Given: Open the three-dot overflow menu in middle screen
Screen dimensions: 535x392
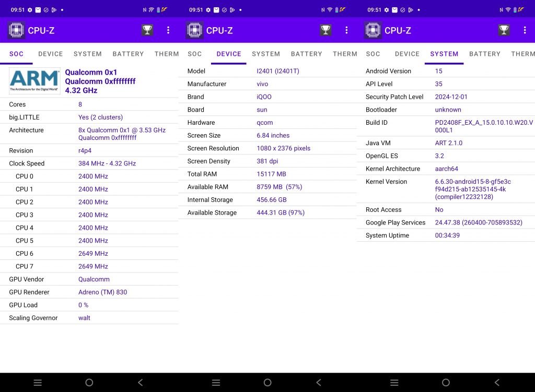Looking at the screenshot, I should pos(346,30).
